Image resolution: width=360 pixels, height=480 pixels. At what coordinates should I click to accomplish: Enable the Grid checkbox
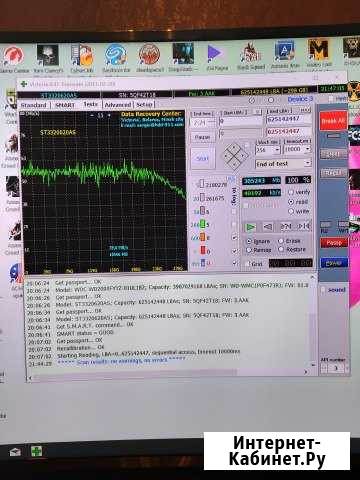(x=254, y=263)
